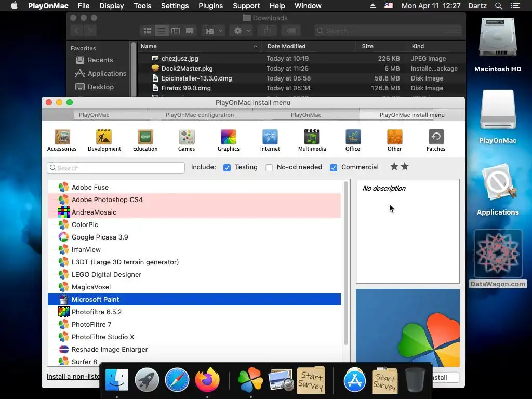Open Applications in Finder sidebar
This screenshot has height=399, width=532.
101,73
